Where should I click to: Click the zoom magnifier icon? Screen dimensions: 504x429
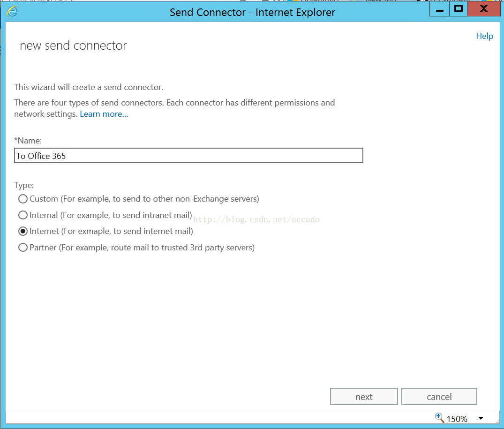[x=439, y=418]
